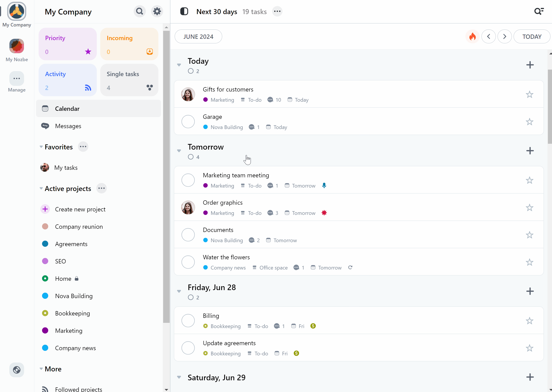Toggle completion circle for Garage task
552x392 pixels.
[188, 122]
